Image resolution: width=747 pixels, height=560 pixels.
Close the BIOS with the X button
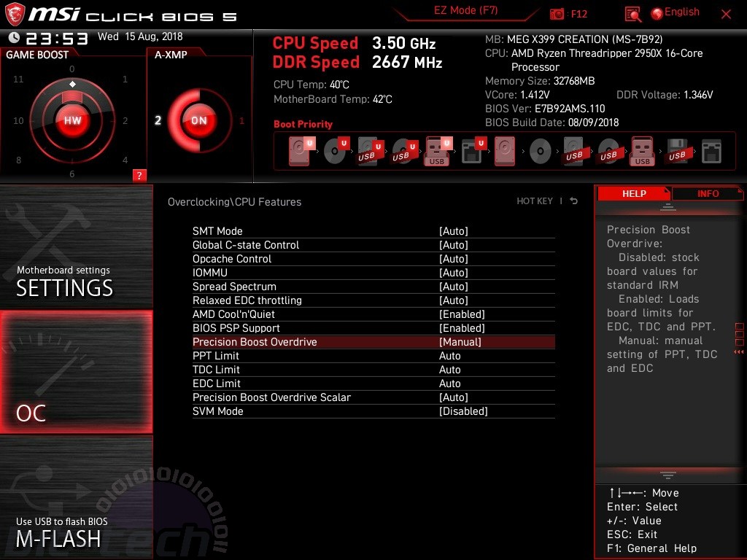726,15
